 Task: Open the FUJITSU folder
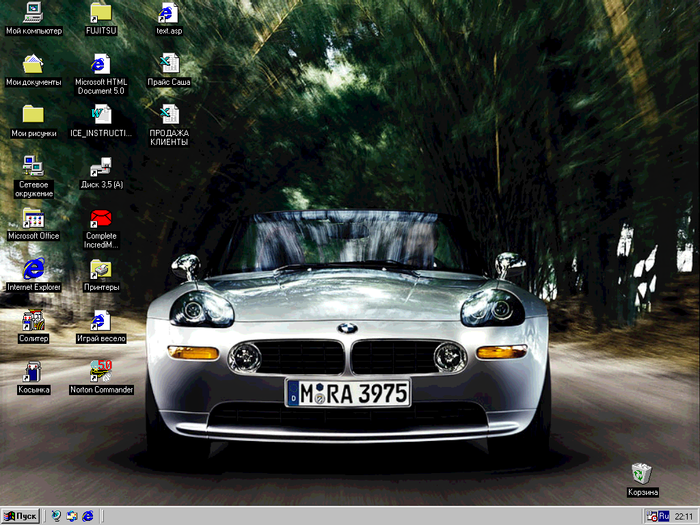click(101, 13)
